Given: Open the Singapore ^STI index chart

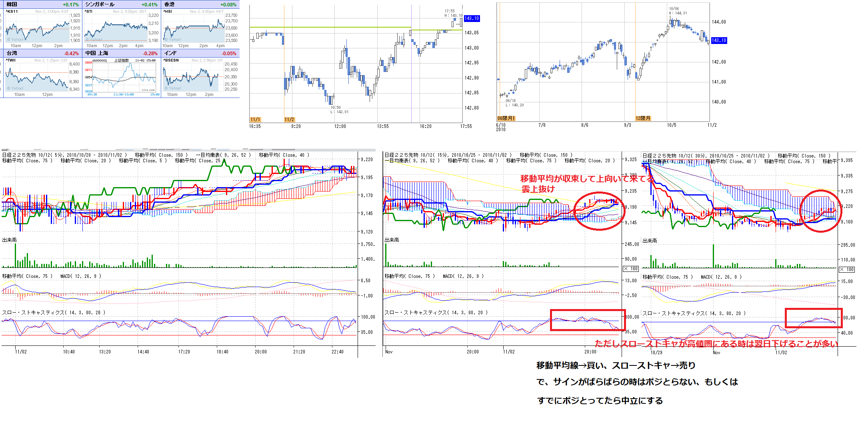Looking at the screenshot, I should pyautogui.click(x=116, y=28).
